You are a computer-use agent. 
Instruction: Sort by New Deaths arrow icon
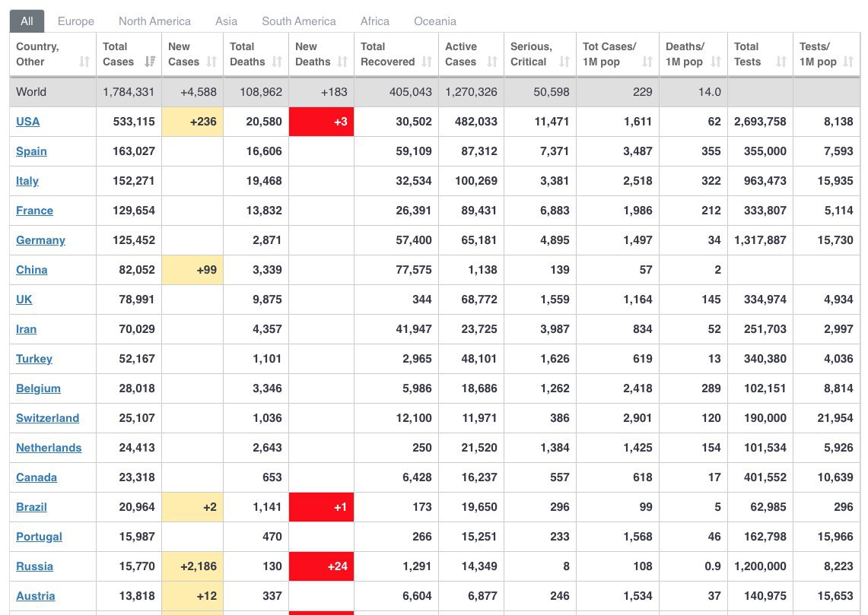342,62
